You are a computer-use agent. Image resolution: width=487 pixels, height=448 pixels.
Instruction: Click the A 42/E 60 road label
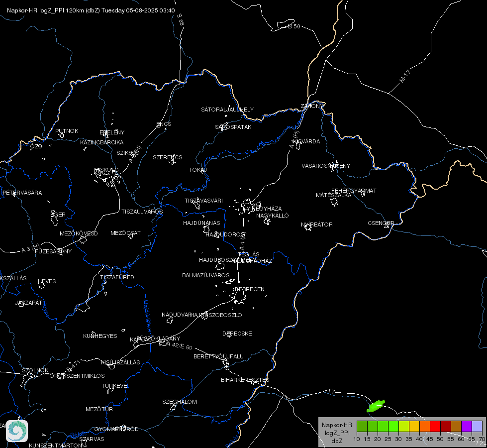[179, 345]
